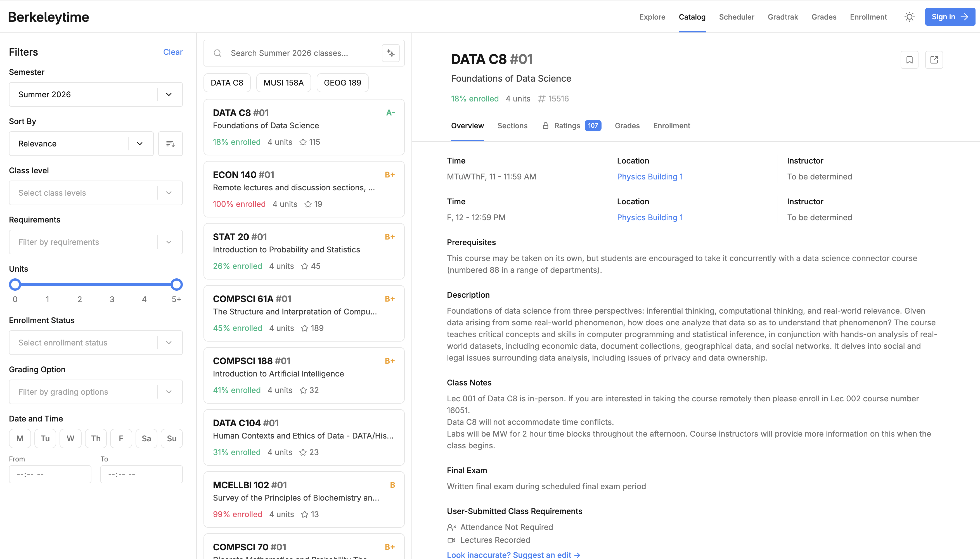Open the DATA C104 #01 class card
The image size is (980, 559).
click(x=304, y=437)
